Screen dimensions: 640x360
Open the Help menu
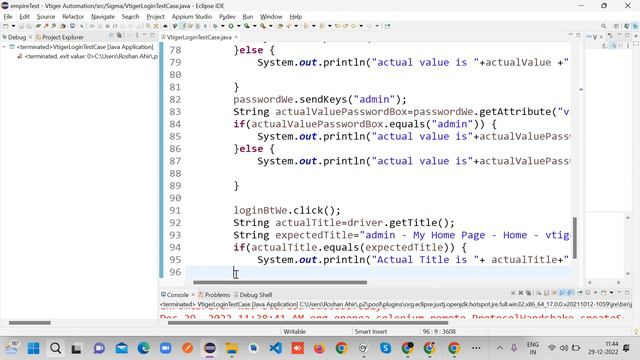point(296,17)
